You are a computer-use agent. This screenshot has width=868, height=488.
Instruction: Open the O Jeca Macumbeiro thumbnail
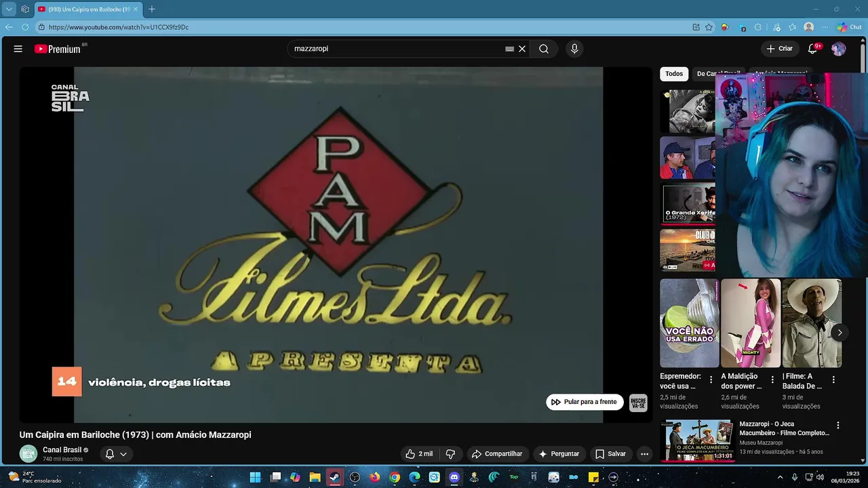pos(697,441)
